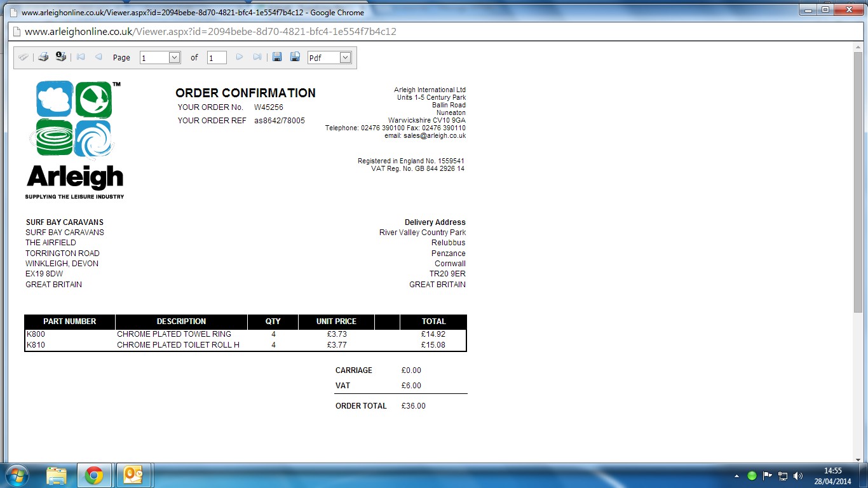Jump to the last page of the report

point(257,57)
